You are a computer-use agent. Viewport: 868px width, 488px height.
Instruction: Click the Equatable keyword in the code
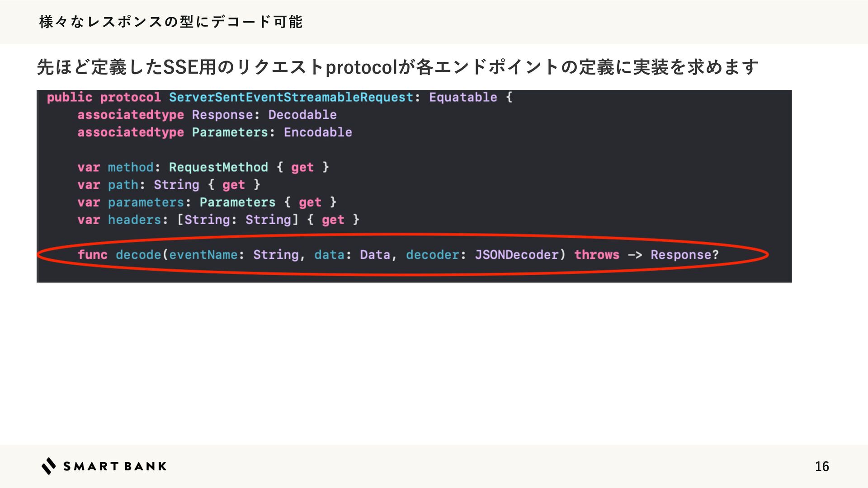[x=462, y=97]
